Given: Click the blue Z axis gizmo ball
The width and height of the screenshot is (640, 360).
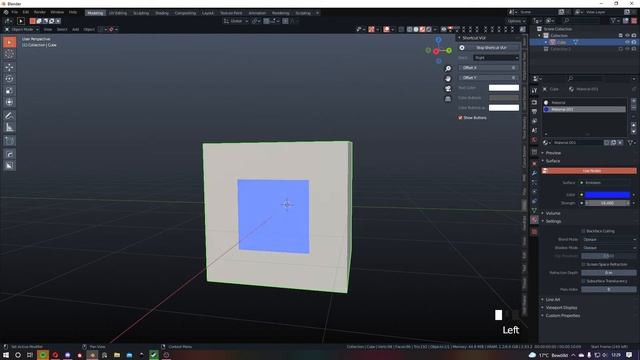Looking at the screenshot, I should 438,40.
